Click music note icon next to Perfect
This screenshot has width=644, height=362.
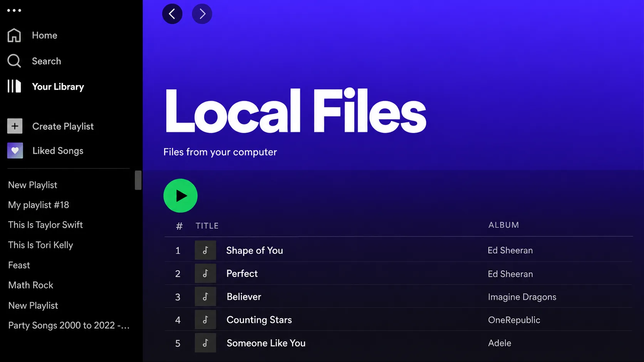point(205,274)
